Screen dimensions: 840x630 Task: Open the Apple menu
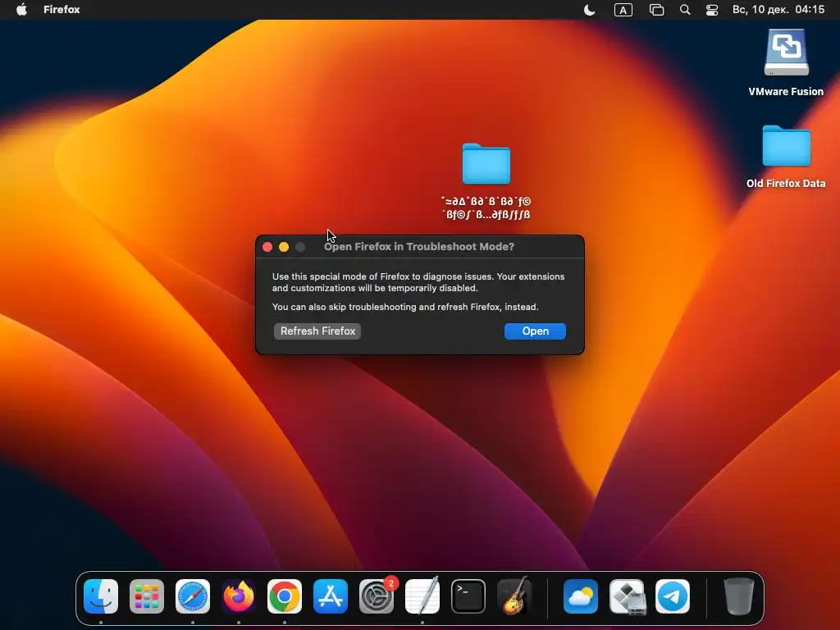[21, 10]
